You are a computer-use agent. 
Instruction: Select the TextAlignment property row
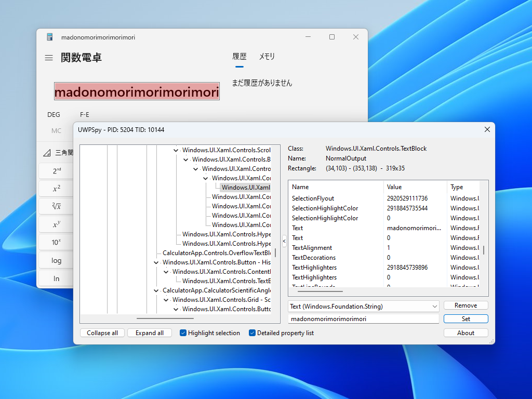pyautogui.click(x=384, y=248)
